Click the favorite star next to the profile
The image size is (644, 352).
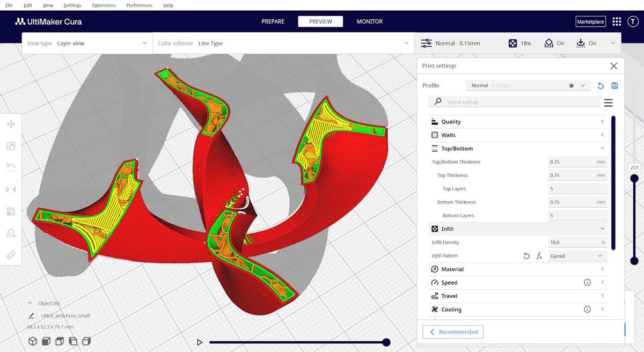(x=572, y=85)
